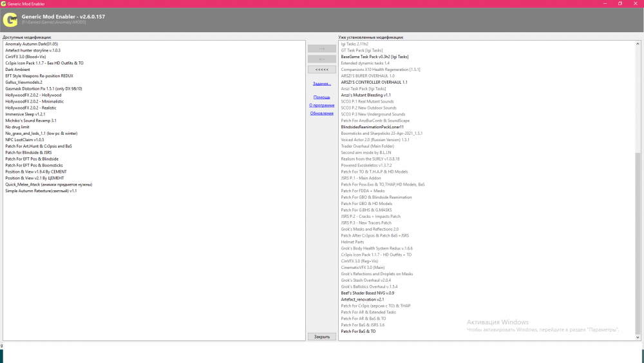Image resolution: width=644 pixels, height=363 pixels.
Task: Select Dark Ambient in the available list
Action: [x=17, y=70]
